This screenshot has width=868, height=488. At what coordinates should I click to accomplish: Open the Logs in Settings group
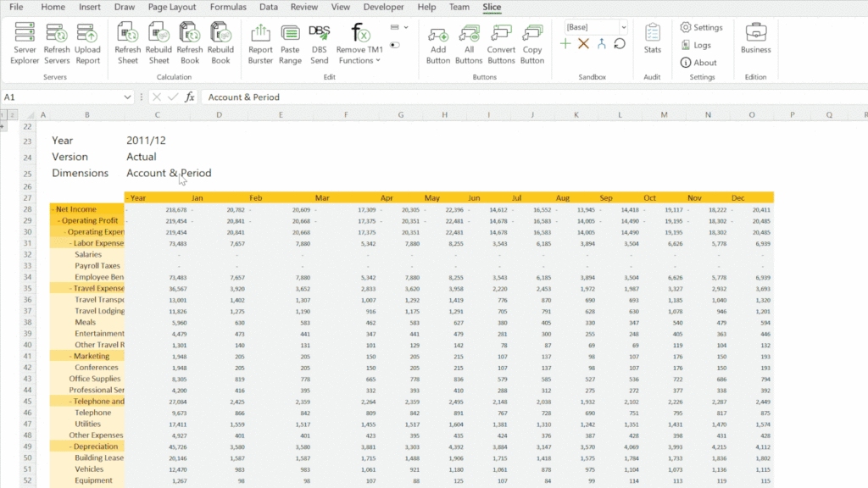[x=696, y=46]
